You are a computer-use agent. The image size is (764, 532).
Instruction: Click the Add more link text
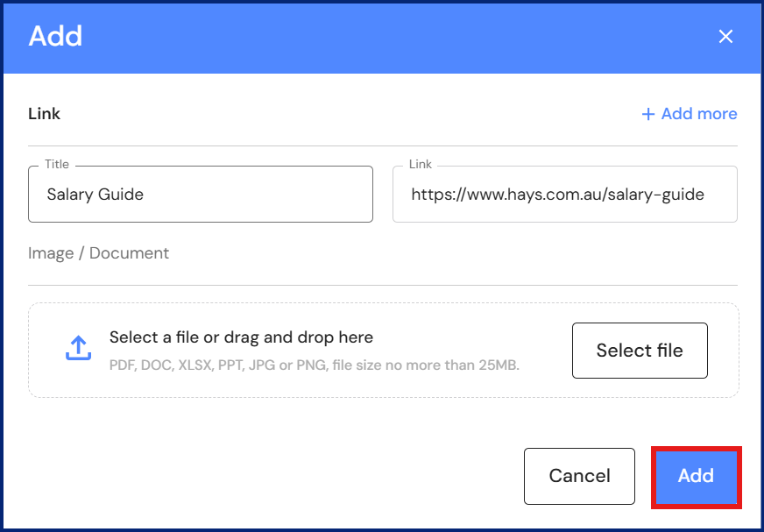[x=699, y=114]
